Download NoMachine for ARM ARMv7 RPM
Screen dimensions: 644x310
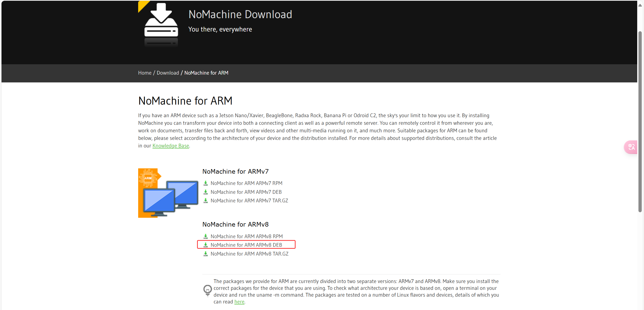point(246,183)
